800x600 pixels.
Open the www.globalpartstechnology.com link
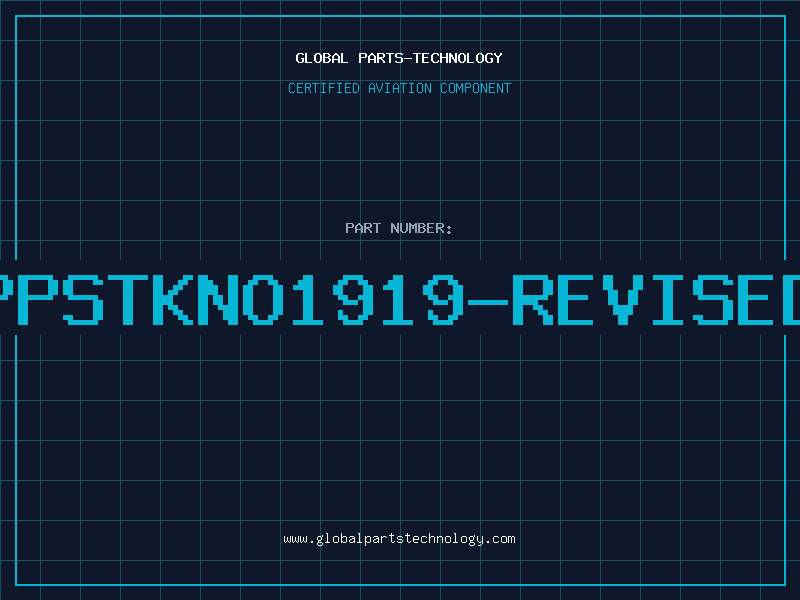(x=399, y=539)
